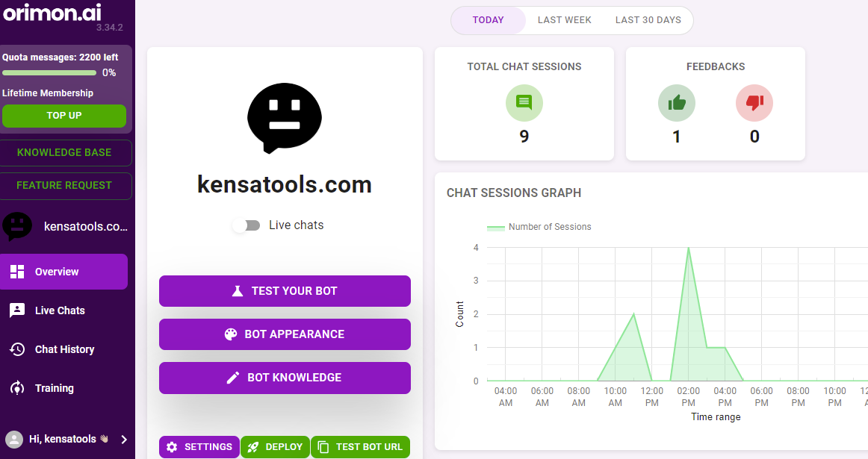Open the KNOWLEDGE BASE button

click(65, 153)
